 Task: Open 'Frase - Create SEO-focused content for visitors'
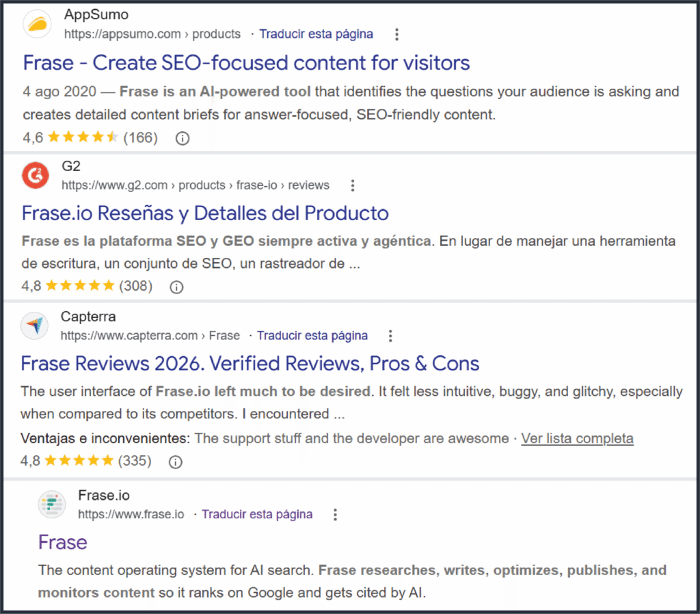coord(246,62)
